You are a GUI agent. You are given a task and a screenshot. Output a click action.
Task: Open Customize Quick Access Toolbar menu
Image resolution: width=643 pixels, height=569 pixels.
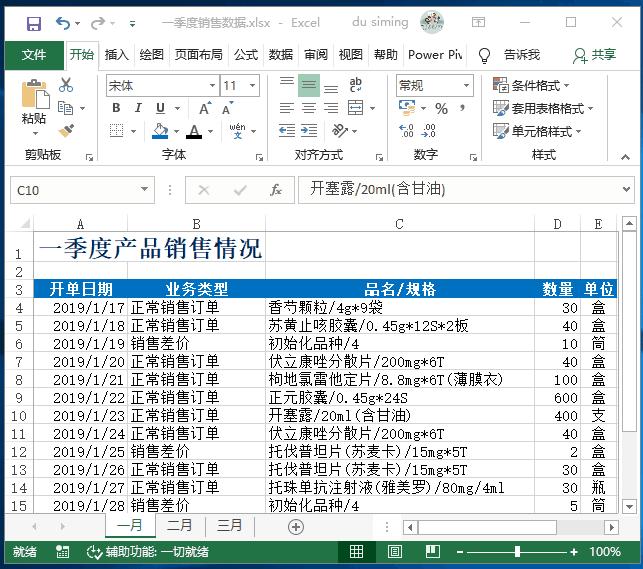132,24
